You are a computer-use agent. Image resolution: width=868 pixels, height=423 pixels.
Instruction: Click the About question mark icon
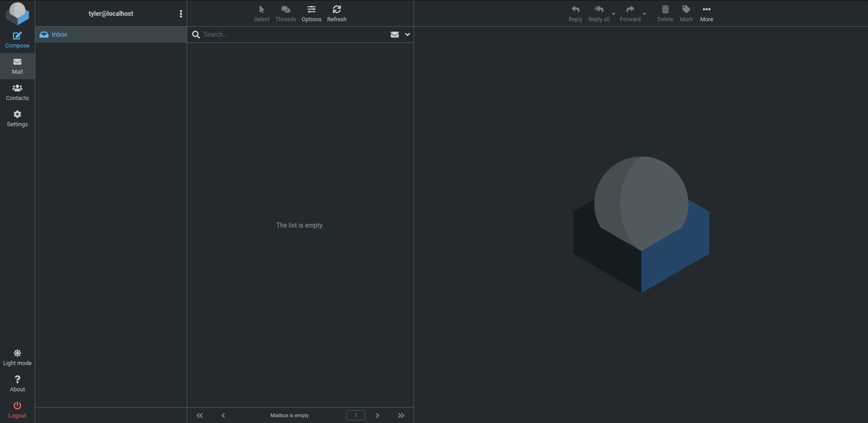tap(17, 384)
